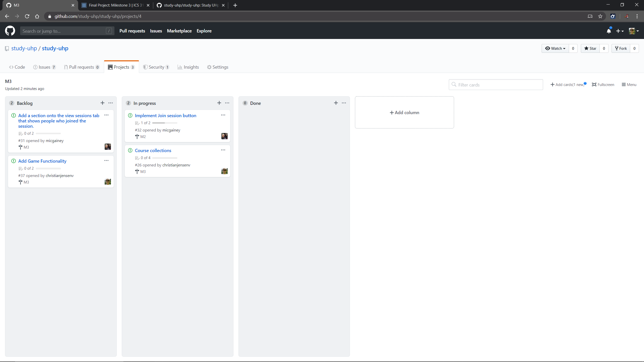Click Filter cards search input field
Viewport: 644px width, 362px height.
click(496, 84)
